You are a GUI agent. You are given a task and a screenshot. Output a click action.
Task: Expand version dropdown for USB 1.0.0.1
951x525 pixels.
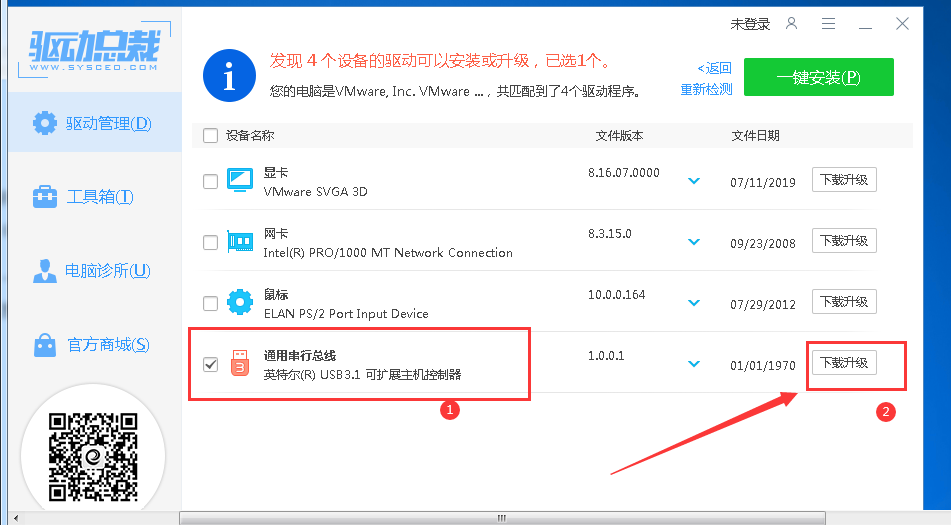coord(694,364)
